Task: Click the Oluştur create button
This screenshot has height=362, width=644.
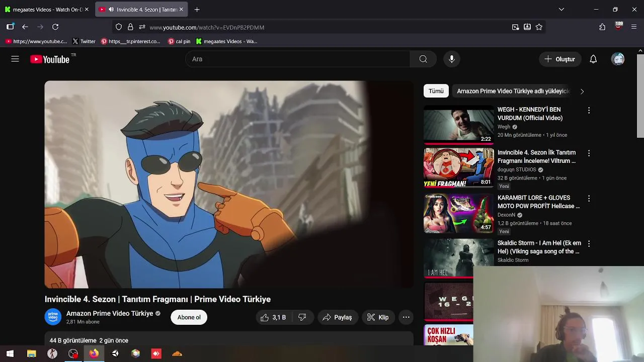Action: pos(560,59)
